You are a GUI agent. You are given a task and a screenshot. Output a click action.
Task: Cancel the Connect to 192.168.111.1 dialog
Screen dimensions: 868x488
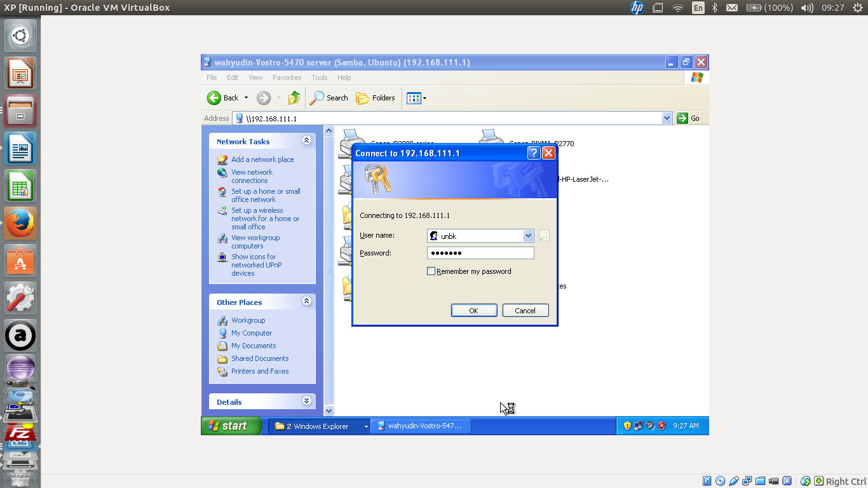pyautogui.click(x=526, y=311)
